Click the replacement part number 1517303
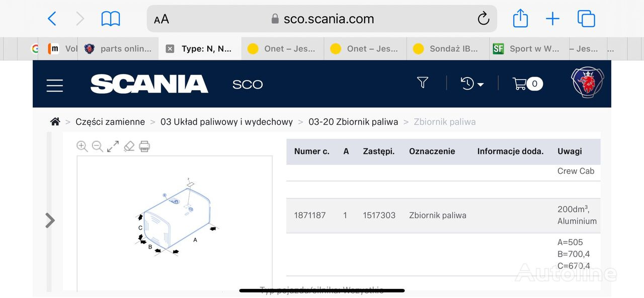The image size is (644, 298). point(379,215)
